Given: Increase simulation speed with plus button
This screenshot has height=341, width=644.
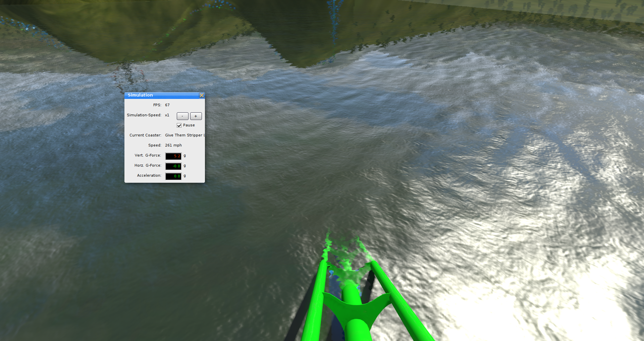Looking at the screenshot, I should coord(196,116).
